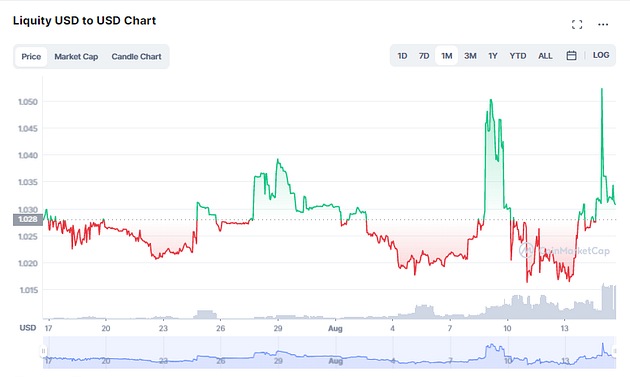
Task: Grab the left handle of range navigator
Action: click(43, 351)
